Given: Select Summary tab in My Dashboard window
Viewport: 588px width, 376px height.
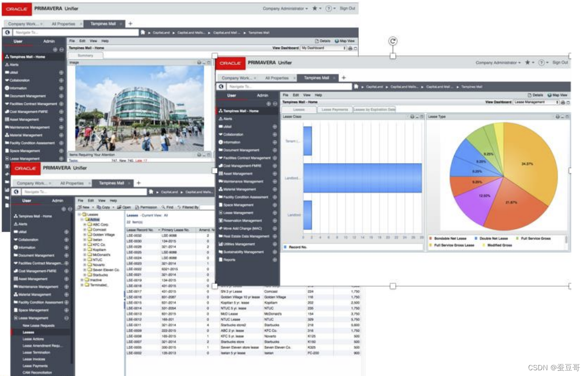Looking at the screenshot, I should coord(85,56).
